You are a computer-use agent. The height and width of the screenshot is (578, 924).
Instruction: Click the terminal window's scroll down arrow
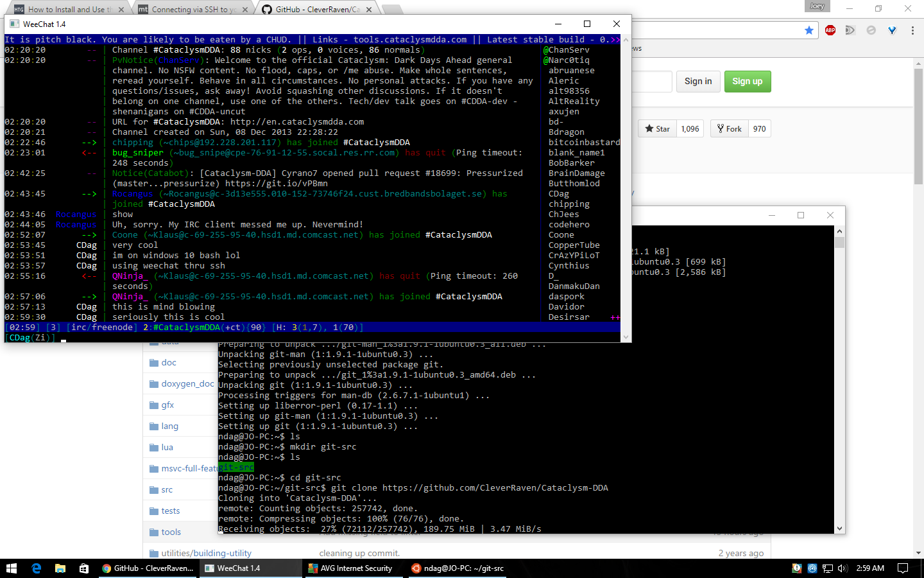coord(839,529)
